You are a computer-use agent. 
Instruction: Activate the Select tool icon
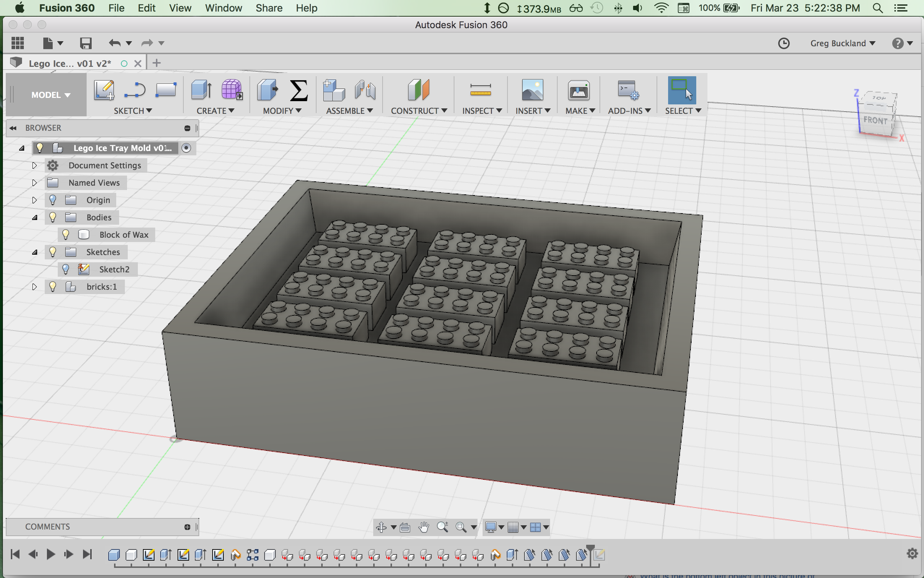click(681, 90)
